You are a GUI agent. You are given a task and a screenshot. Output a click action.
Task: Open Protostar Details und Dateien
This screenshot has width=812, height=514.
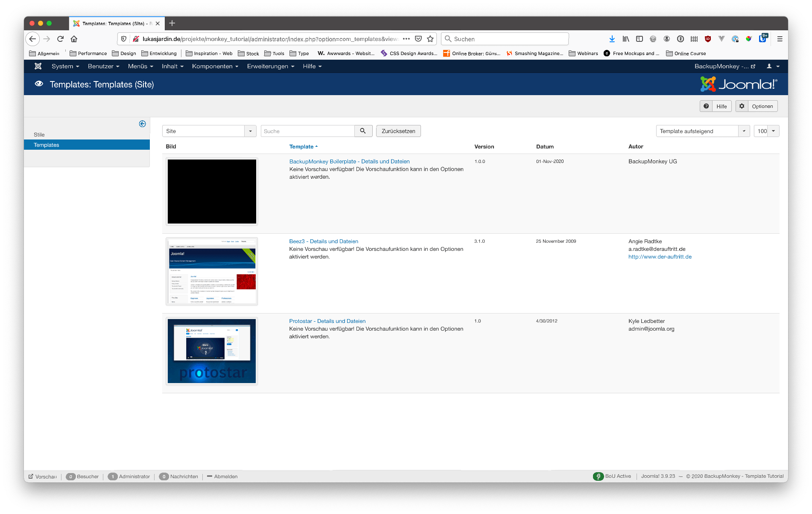click(327, 321)
